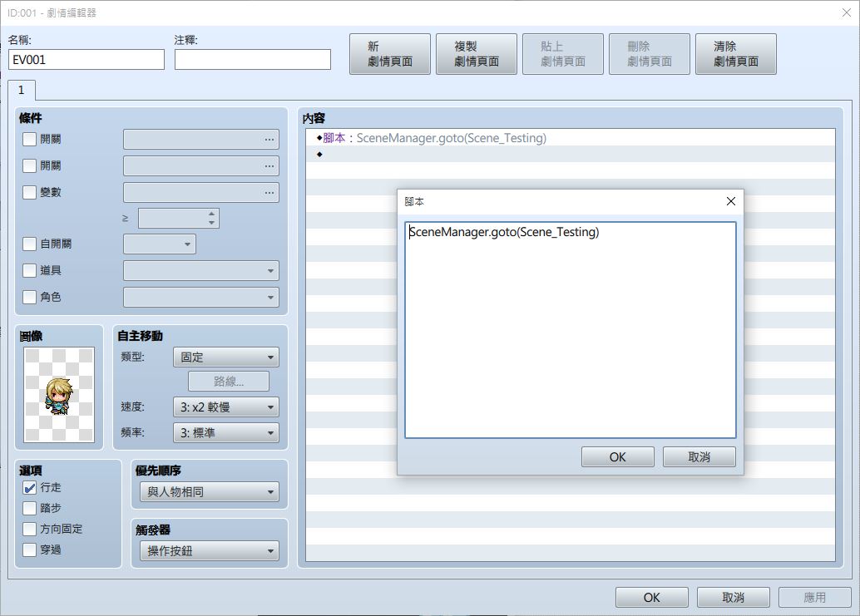Check the 道具 condition checkbox

30,270
